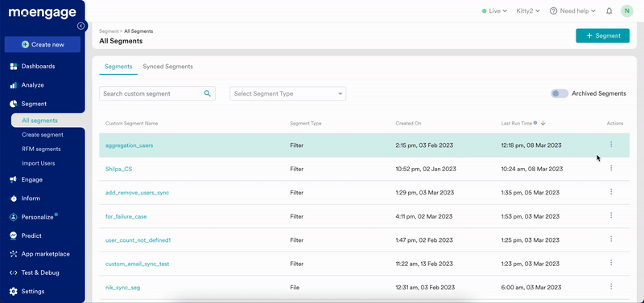Click the Last Run Time info icon
The height and width of the screenshot is (303, 644).
coord(535,123)
